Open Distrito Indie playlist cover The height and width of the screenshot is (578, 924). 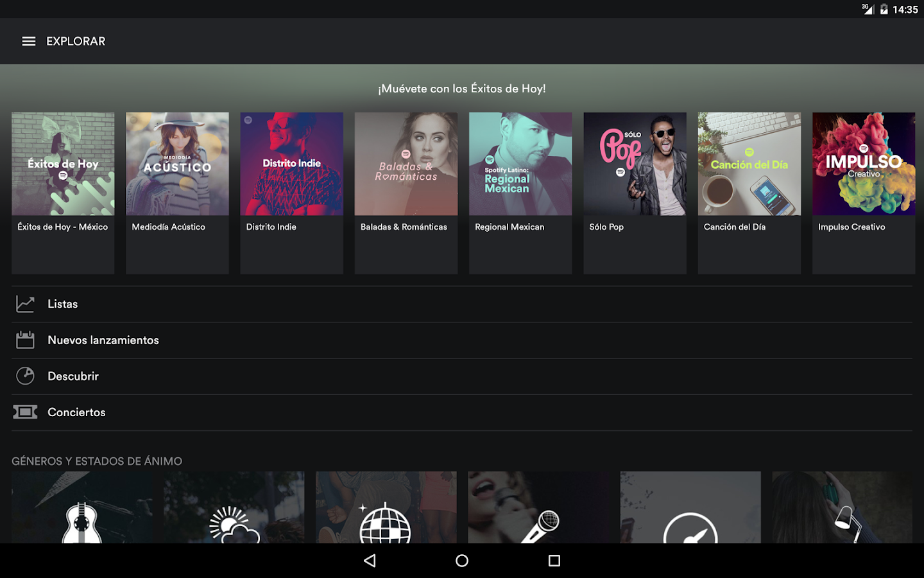pos(292,164)
